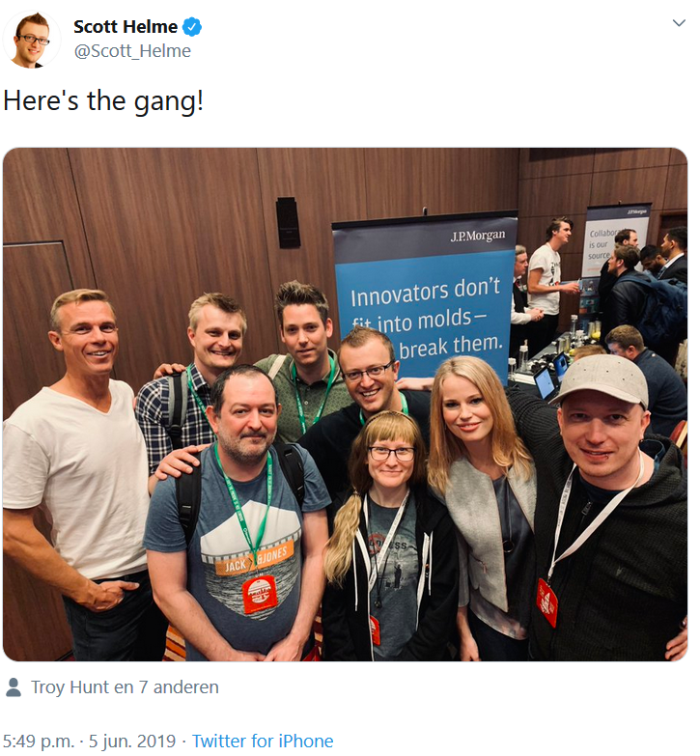Viewport: 700px width, 756px height.
Task: Show 'Troy Hunt en 7 anderen' tagged list
Action: pyautogui.click(x=125, y=687)
